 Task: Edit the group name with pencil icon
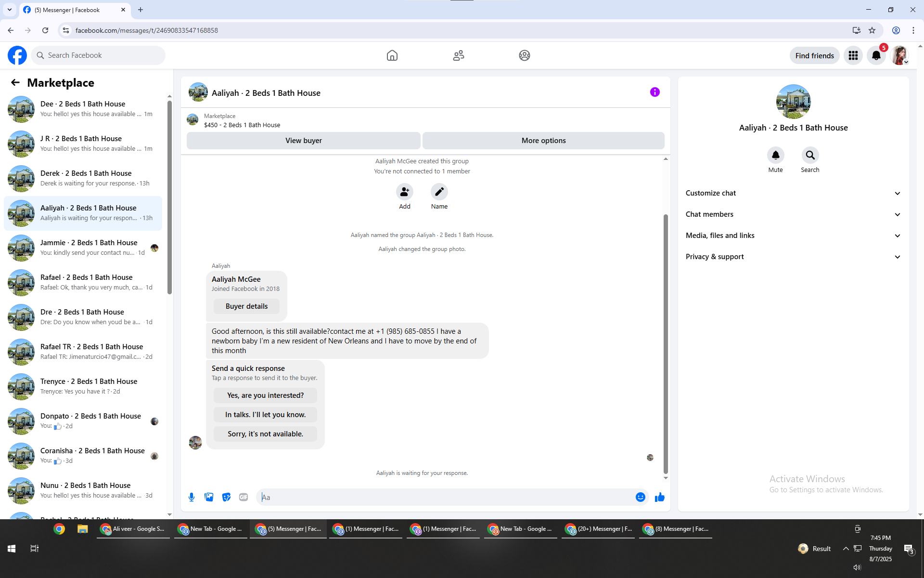(x=439, y=192)
